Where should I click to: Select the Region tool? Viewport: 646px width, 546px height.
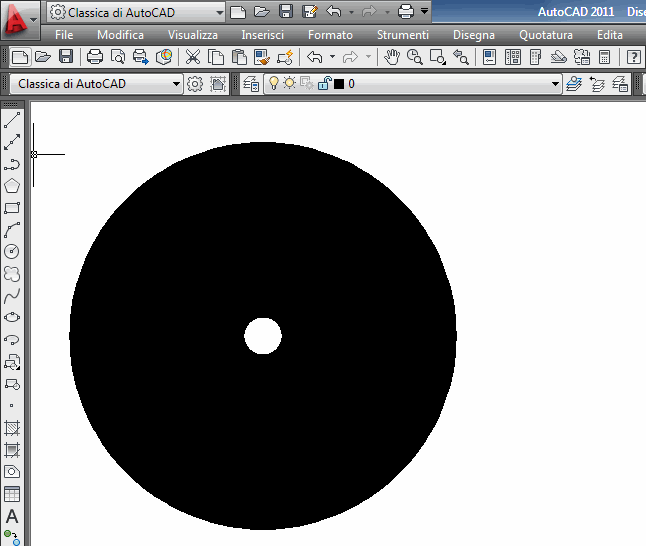coord(12,472)
